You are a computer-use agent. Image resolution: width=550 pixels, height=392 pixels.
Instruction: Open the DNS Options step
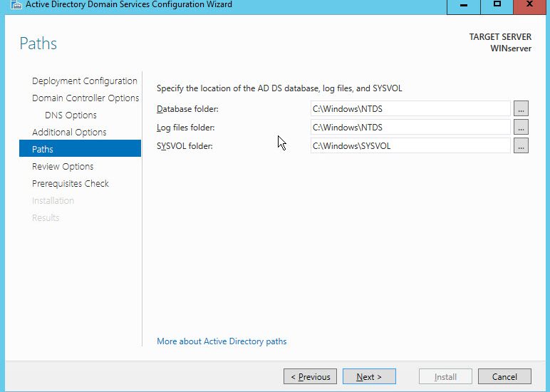tap(71, 115)
